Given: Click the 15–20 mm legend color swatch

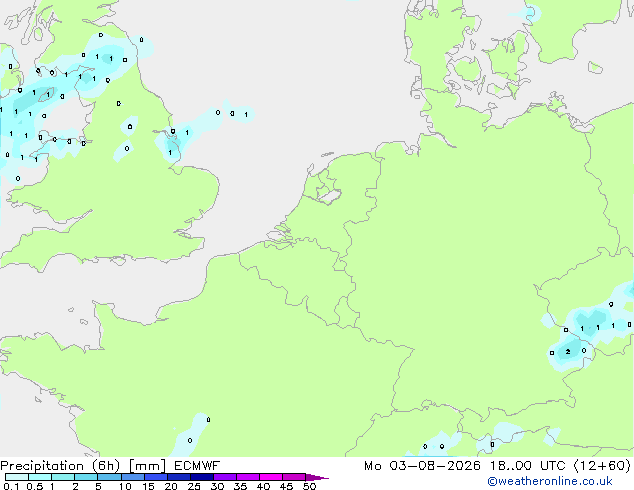Looking at the screenshot, I should (x=156, y=477).
